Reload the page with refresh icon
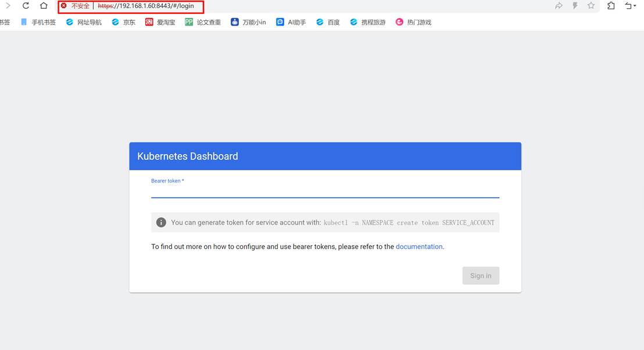This screenshot has width=644, height=350. pos(26,6)
